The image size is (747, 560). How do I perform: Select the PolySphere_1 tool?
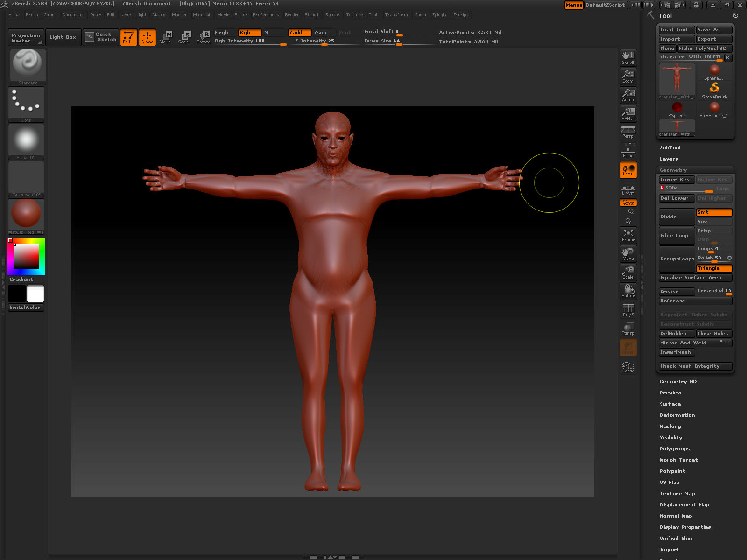(x=713, y=110)
